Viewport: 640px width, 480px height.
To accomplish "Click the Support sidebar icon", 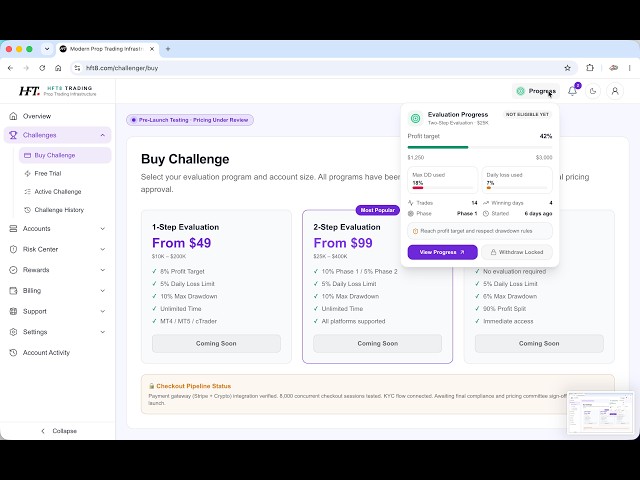I will pyautogui.click(x=13, y=311).
